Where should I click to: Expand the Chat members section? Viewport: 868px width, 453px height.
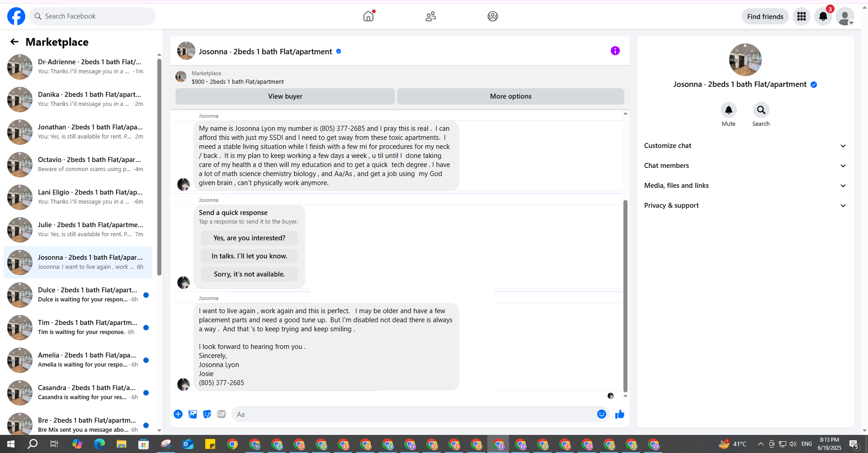point(745,166)
